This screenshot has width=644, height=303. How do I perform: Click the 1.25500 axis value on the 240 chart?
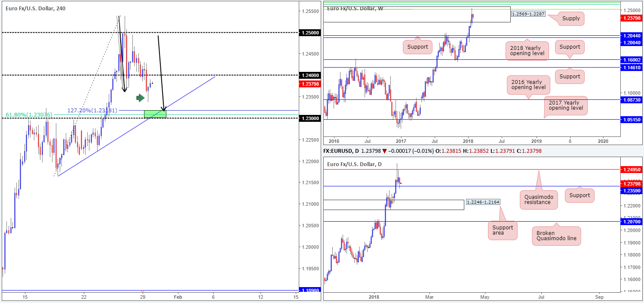(310, 11)
